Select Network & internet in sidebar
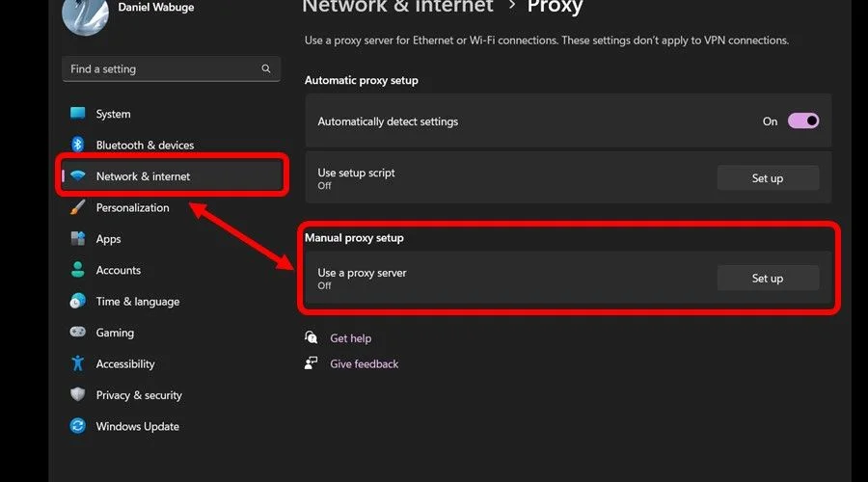 [172, 176]
